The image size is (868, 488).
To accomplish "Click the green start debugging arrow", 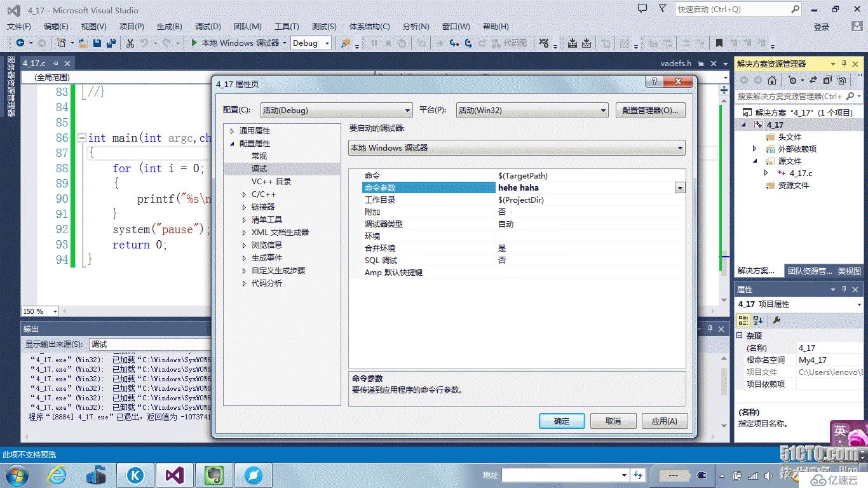I will tap(194, 43).
